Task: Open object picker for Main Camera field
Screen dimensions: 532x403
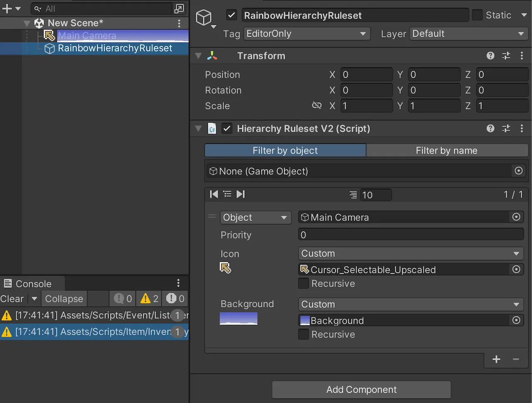Action: click(517, 217)
